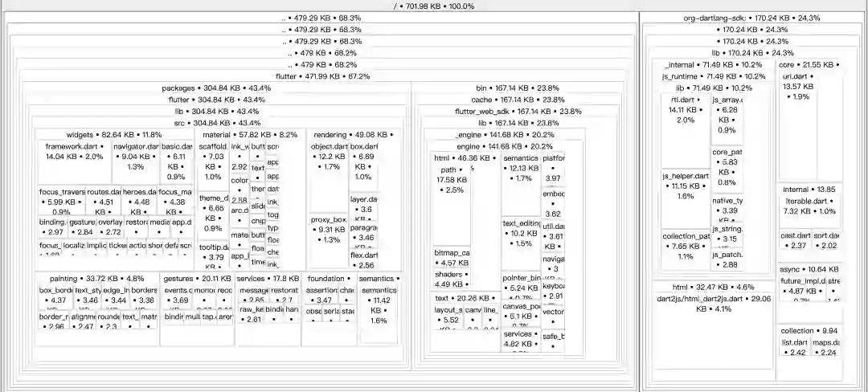Open the text 20.26 KB block
This screenshot has width=868, height=392.
point(465,298)
